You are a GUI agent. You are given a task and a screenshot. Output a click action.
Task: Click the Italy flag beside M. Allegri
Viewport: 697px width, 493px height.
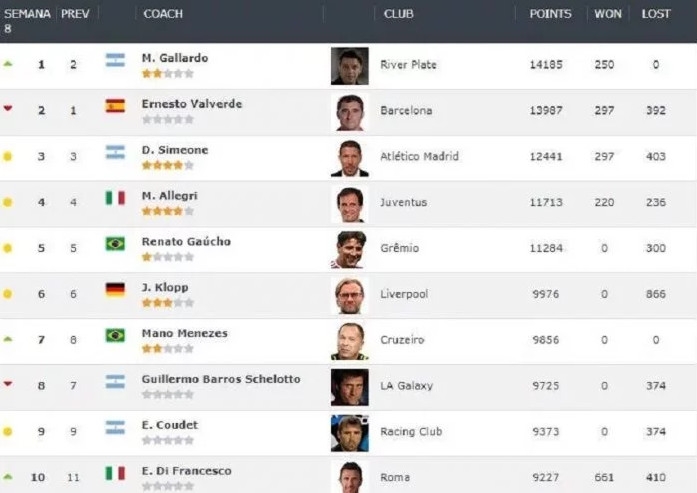(x=115, y=198)
